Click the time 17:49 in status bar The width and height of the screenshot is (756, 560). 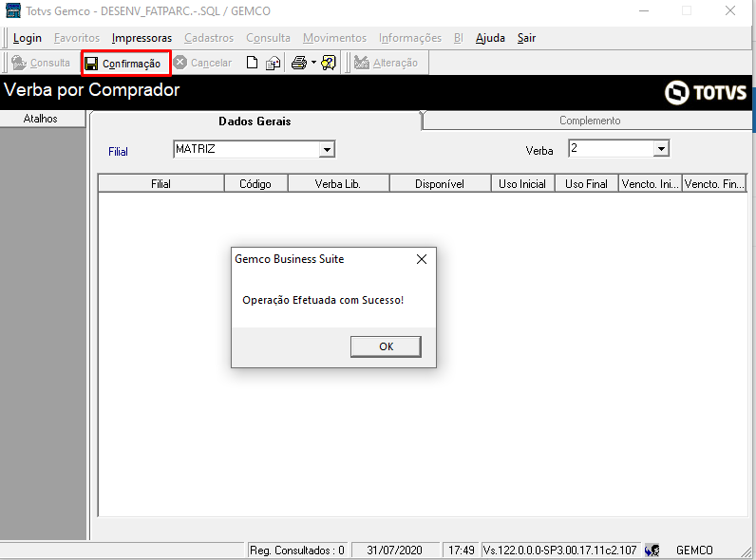462,550
